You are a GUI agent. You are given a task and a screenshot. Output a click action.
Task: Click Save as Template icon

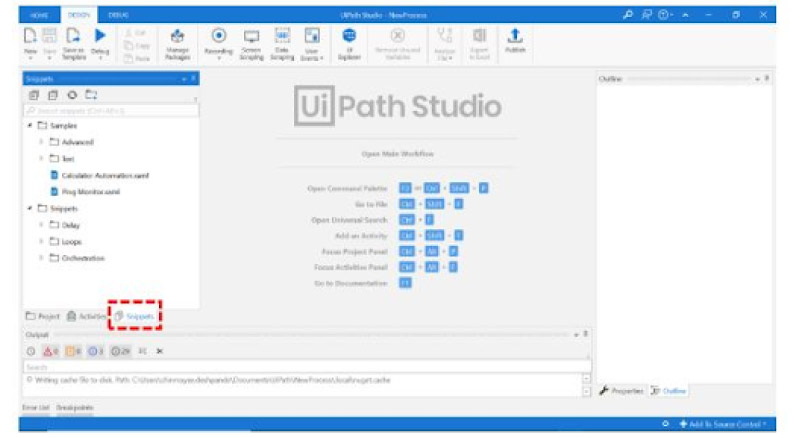tap(73, 43)
